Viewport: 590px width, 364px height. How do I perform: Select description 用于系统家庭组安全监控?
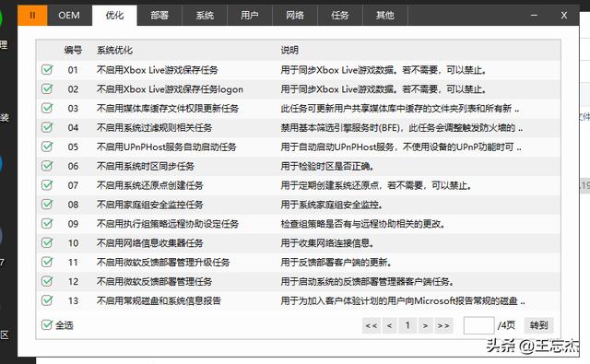332,205
